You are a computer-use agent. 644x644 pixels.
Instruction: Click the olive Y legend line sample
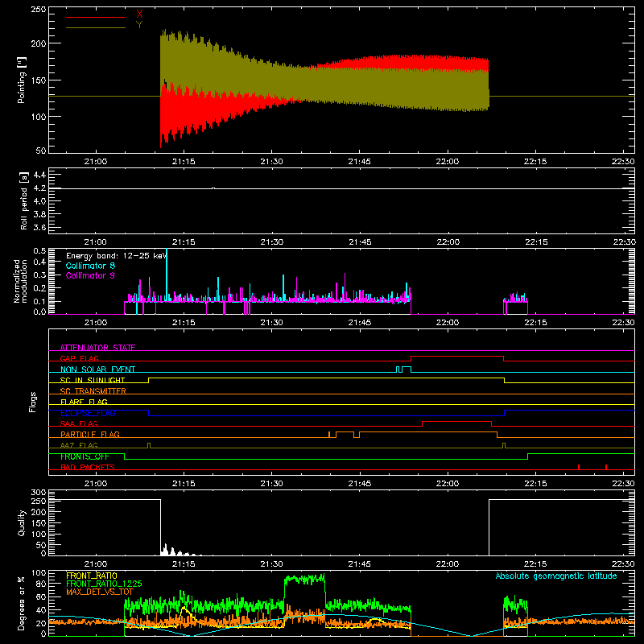(x=96, y=28)
